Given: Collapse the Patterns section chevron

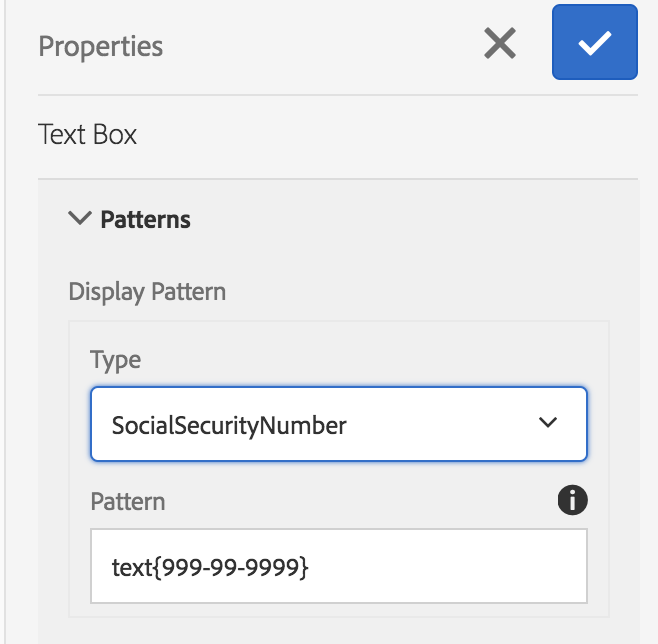Looking at the screenshot, I should [79, 219].
